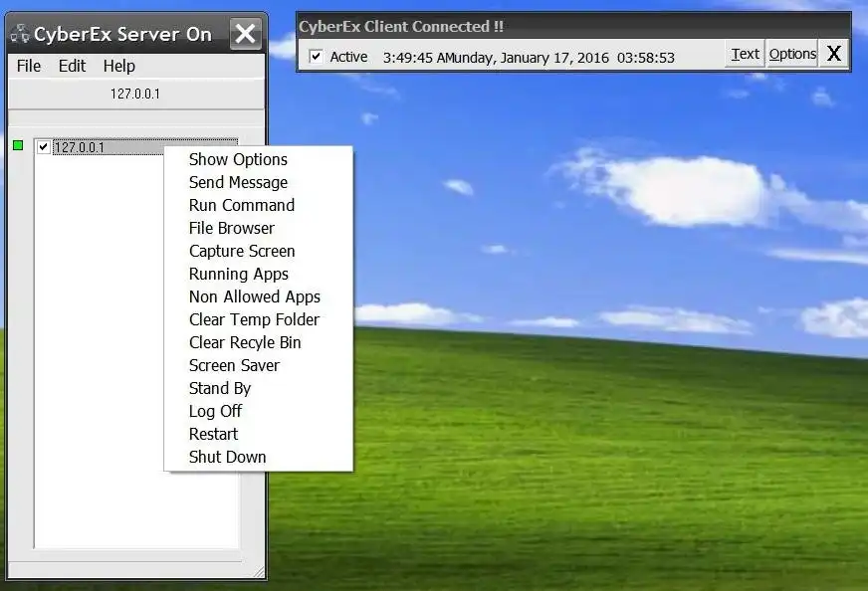The height and width of the screenshot is (591, 868).
Task: Click the 03:58:53 timer text
Action: [x=646, y=58]
